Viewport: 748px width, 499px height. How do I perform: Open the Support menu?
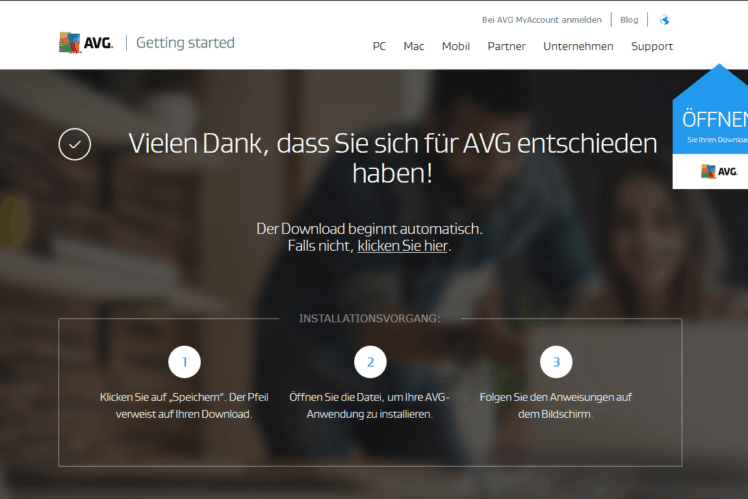point(652,46)
